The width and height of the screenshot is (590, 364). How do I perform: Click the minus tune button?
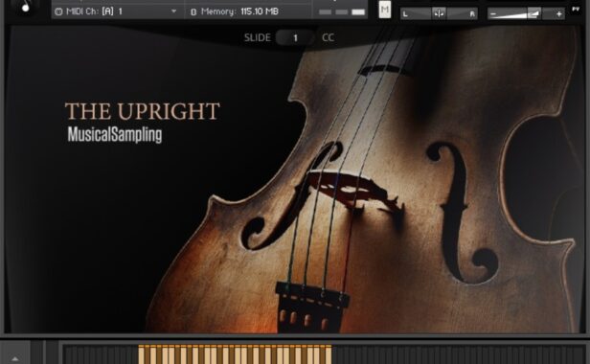(493, 14)
